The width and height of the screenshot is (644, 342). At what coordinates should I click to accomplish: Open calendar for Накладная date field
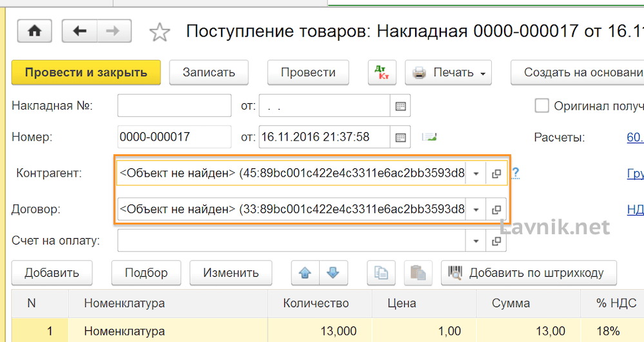[400, 106]
